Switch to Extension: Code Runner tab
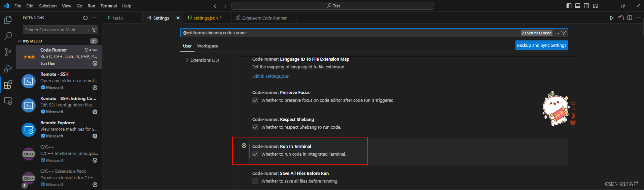The height and width of the screenshot is (190, 644). [x=264, y=18]
